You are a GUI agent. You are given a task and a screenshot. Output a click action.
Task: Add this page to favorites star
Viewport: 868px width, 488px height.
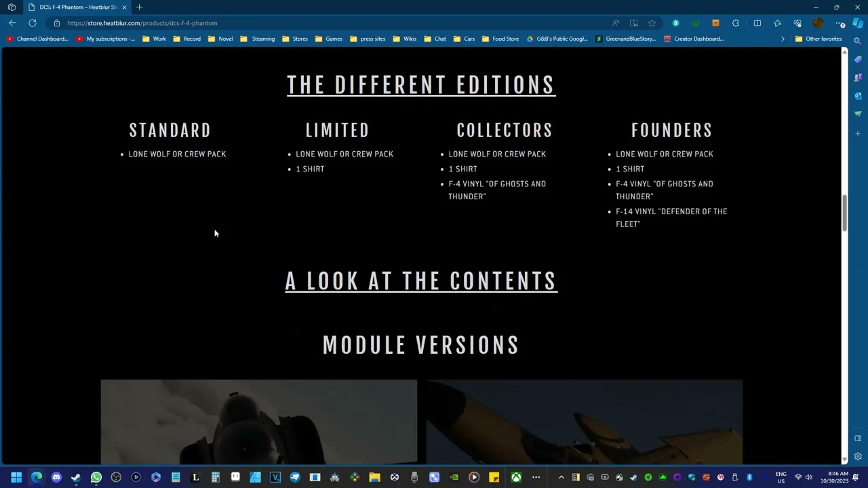(x=652, y=23)
